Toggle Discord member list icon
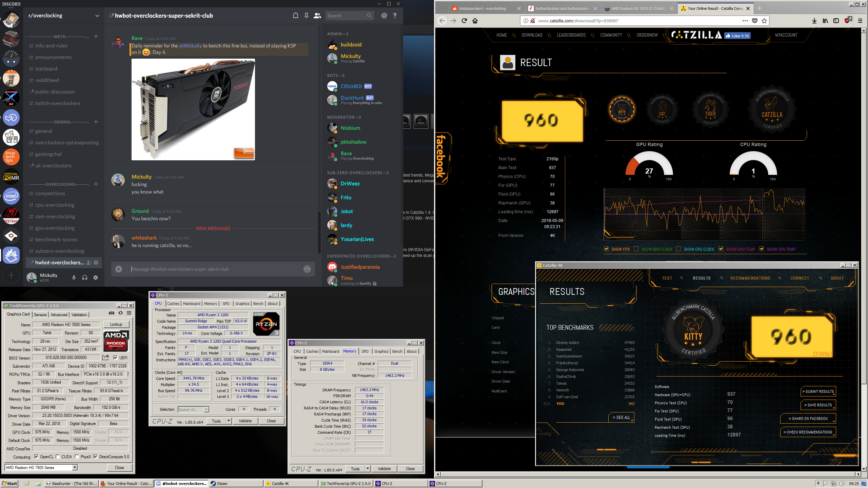This screenshot has height=488, width=868. click(317, 16)
